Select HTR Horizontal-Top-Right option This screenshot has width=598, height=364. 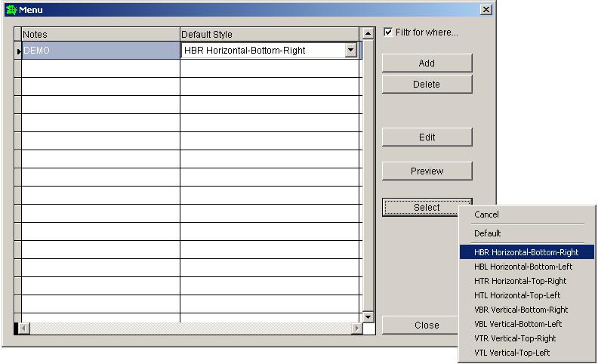(519, 281)
